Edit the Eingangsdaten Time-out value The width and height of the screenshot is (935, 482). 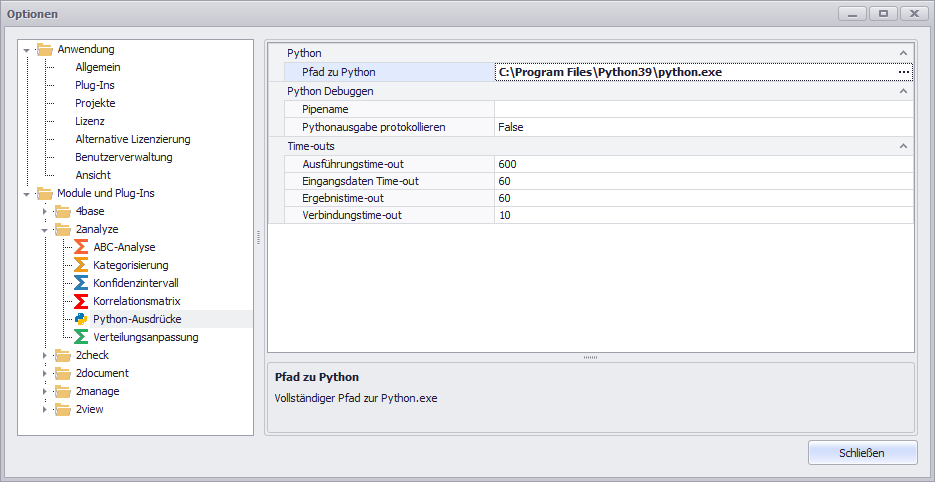(x=704, y=181)
